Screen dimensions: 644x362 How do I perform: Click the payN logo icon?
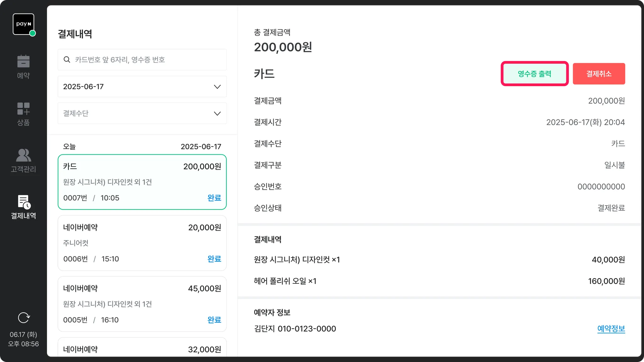(23, 24)
